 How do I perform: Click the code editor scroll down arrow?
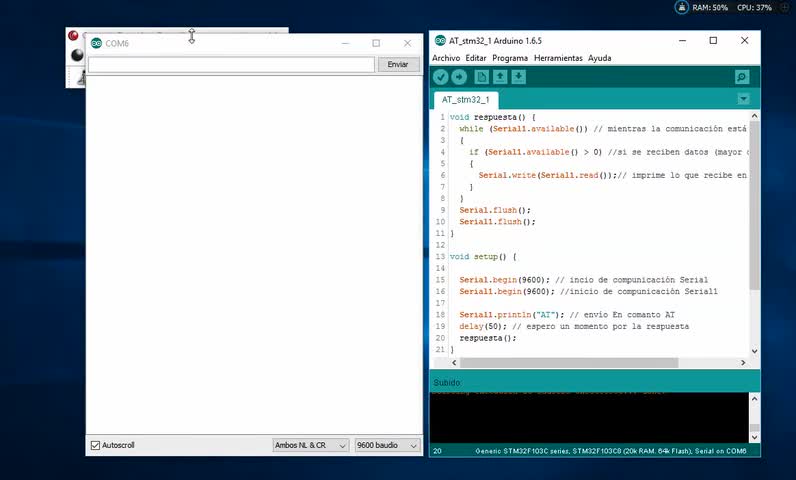754,351
